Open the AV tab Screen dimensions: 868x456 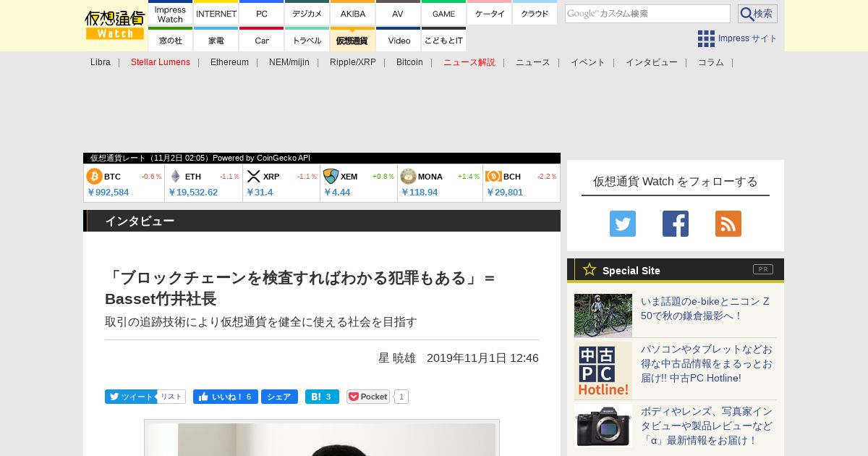(398, 14)
